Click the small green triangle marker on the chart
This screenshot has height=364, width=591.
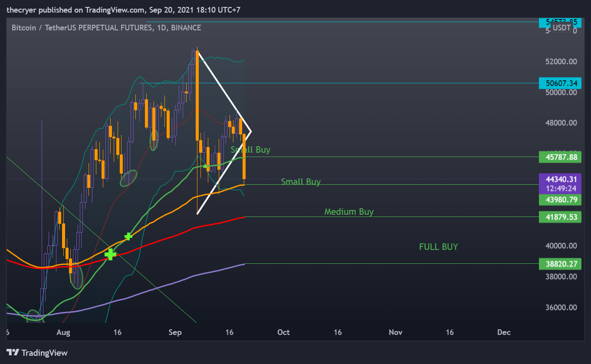tap(205, 166)
